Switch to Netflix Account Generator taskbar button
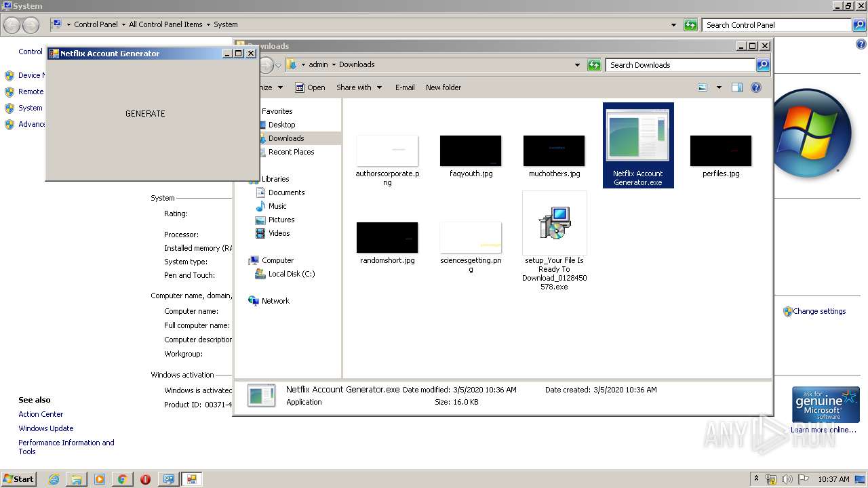This screenshot has width=868, height=488. click(192, 479)
